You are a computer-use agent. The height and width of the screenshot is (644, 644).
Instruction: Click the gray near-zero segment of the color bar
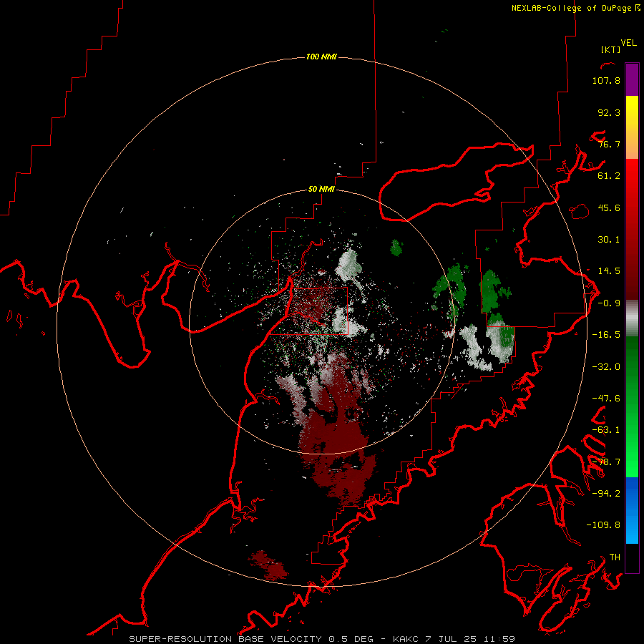coord(632,318)
